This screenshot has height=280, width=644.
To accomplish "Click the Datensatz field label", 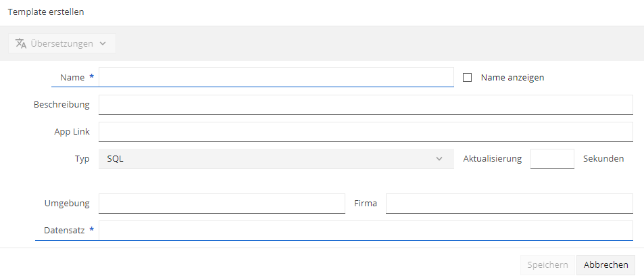I will coord(64,230).
